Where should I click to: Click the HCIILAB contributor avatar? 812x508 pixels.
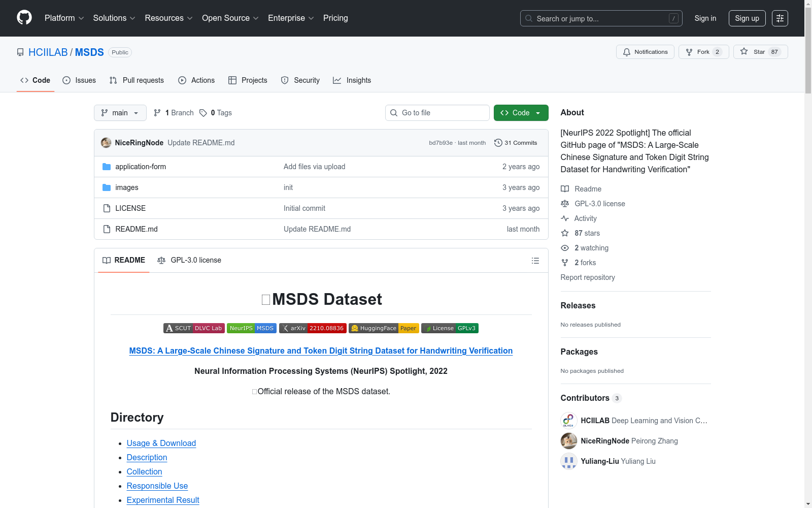pyautogui.click(x=569, y=421)
